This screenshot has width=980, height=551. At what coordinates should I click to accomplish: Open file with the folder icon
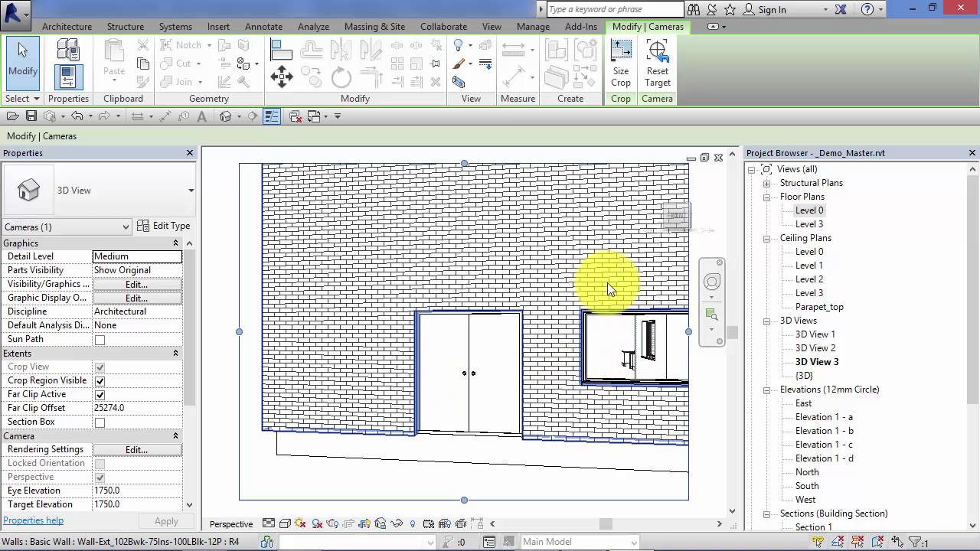[x=13, y=116]
